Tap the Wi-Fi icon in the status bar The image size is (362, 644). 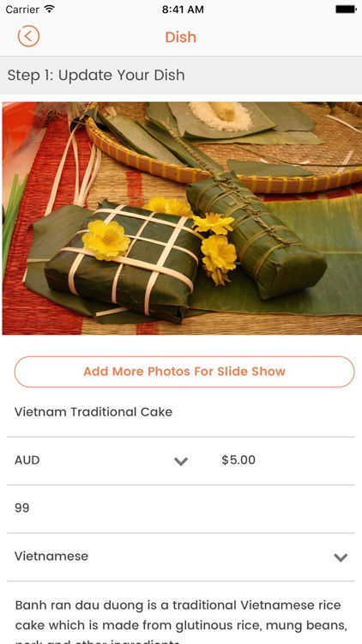coord(50,9)
